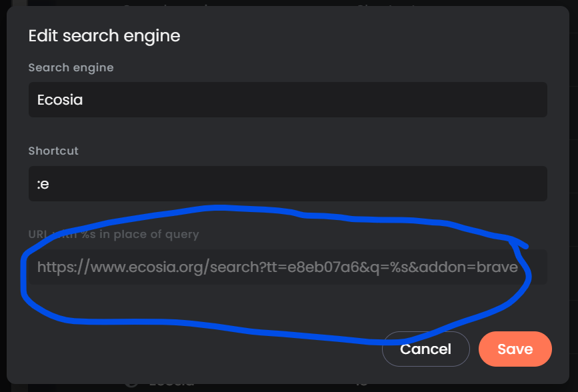The image size is (578, 392).
Task: Click empty area right of Ecosia name
Action: [333, 100]
